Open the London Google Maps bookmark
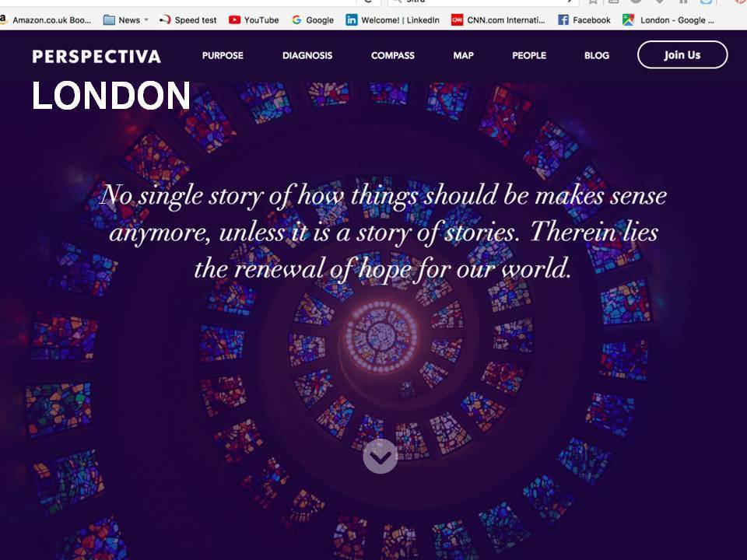This screenshot has height=560, width=747. pyautogui.click(x=669, y=20)
